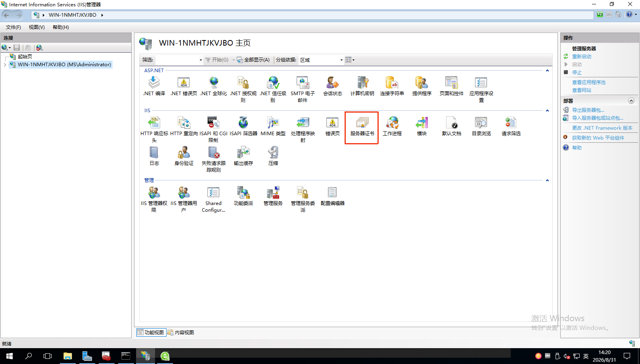Click the 查看应用程序池 link

point(588,82)
